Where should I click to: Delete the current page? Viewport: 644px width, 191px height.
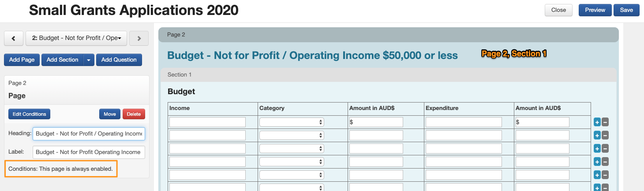(x=134, y=114)
